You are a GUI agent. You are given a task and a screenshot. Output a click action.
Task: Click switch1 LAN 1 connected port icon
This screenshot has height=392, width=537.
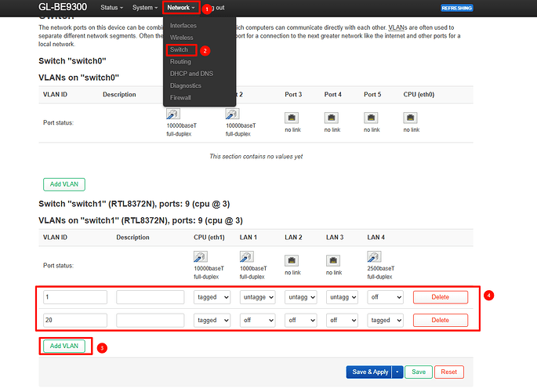click(x=247, y=257)
